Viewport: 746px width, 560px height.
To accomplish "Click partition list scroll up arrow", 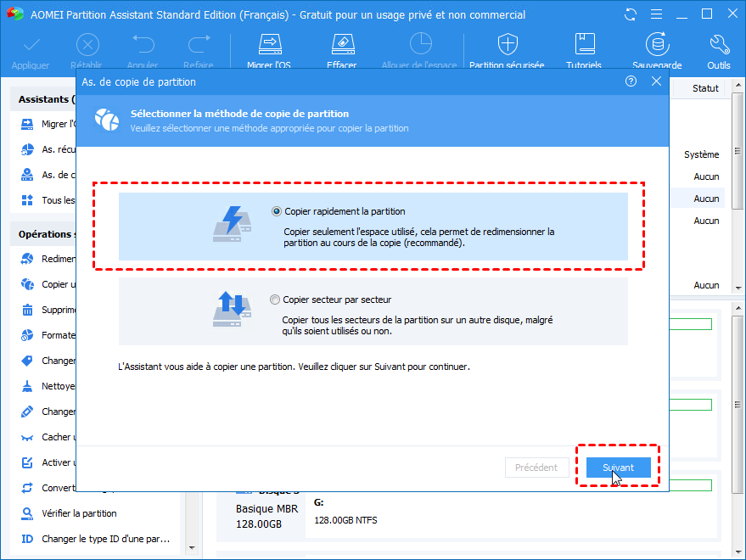I will (738, 86).
